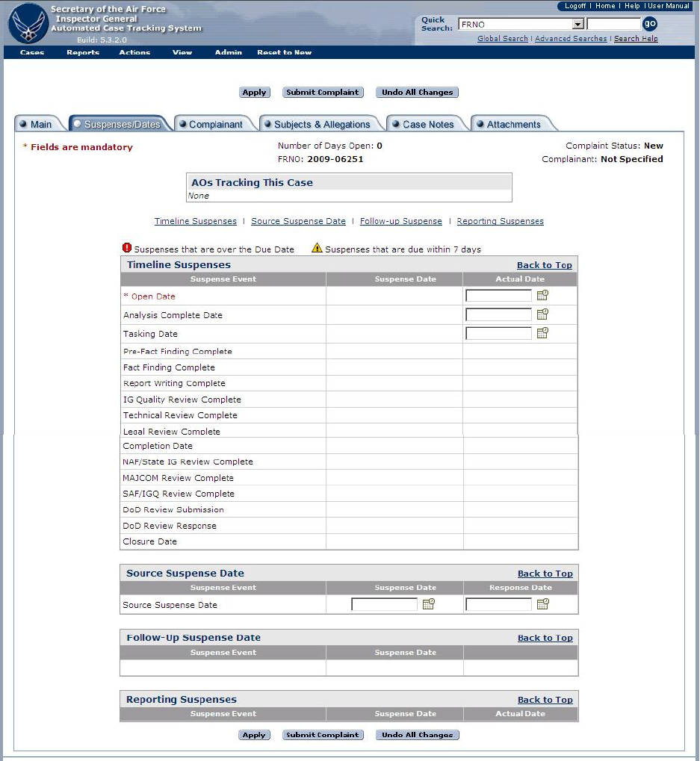The image size is (700, 761).
Task: Open calendar picker for Analysis Complete Date
Action: tap(542, 314)
